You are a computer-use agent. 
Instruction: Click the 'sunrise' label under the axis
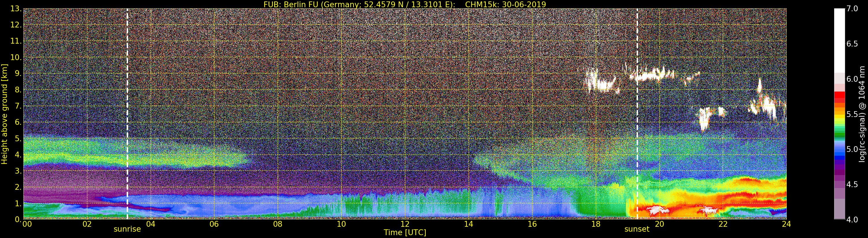click(x=127, y=229)
